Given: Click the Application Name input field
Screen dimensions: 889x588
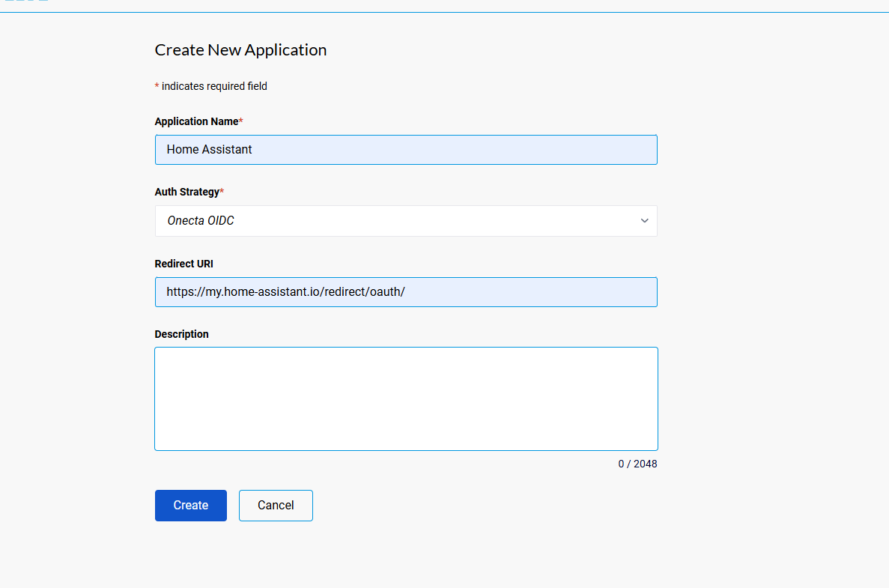Looking at the screenshot, I should (x=406, y=150).
